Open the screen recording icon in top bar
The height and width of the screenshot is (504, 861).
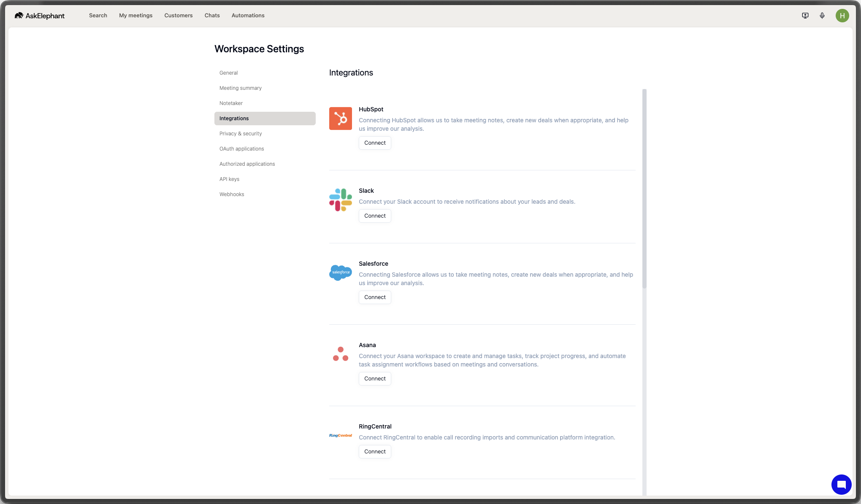coord(805,16)
